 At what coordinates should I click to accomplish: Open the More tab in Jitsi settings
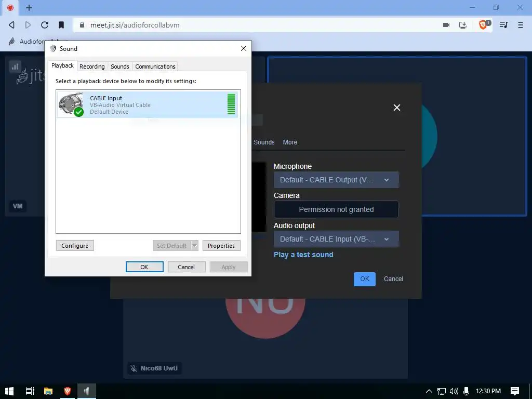[x=290, y=142]
